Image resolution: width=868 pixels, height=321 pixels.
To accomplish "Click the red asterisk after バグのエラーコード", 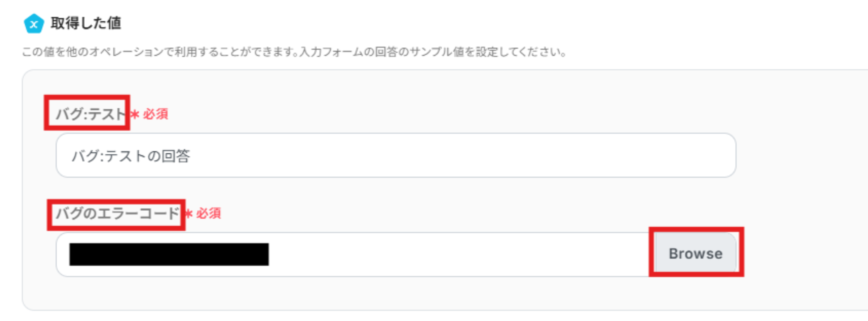I will [x=188, y=214].
